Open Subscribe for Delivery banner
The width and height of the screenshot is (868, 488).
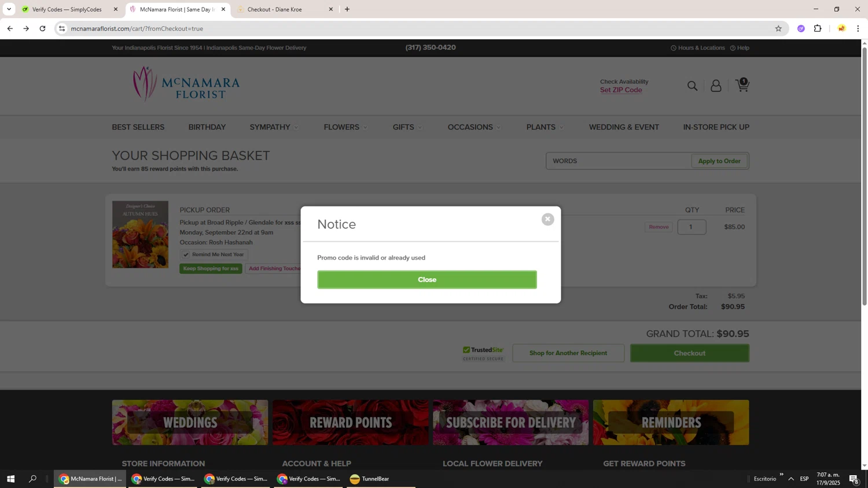[x=510, y=423]
